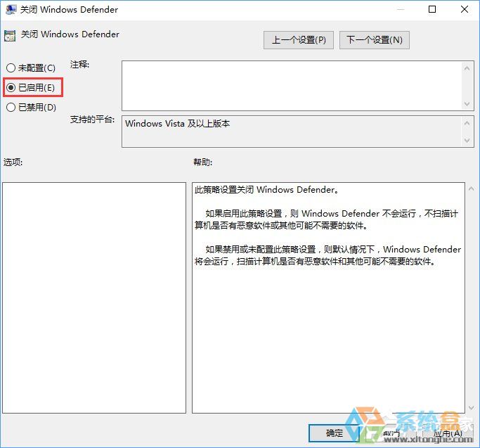480x448 pixels.
Task: Click the 注释: label
Action: (x=79, y=65)
